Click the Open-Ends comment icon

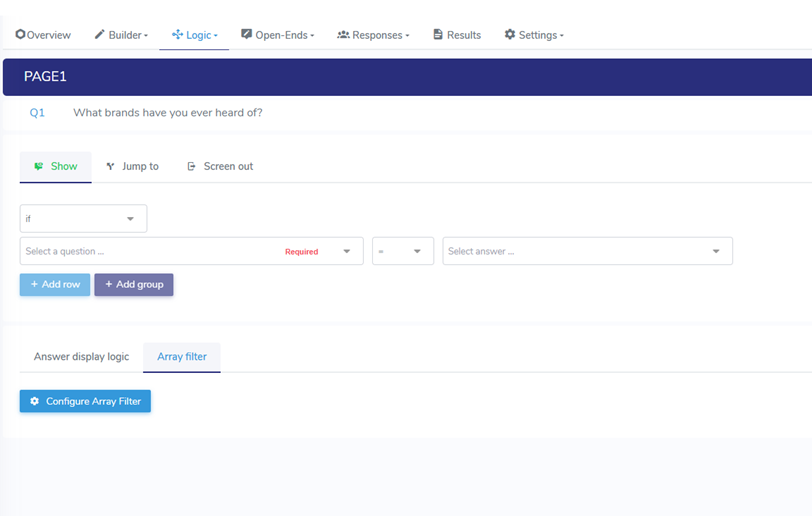pos(246,35)
